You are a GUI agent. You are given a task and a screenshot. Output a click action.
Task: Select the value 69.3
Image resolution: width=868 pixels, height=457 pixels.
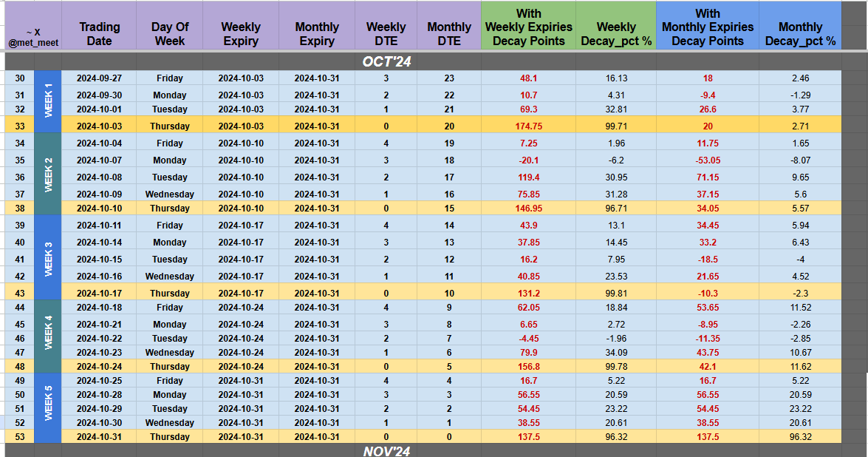[x=529, y=109]
